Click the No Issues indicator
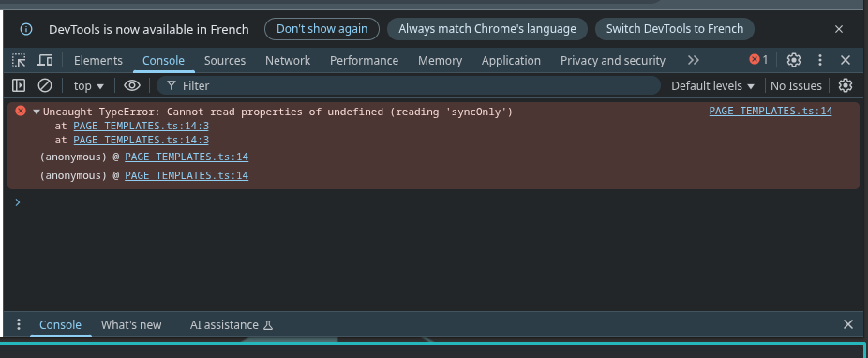 click(x=796, y=86)
